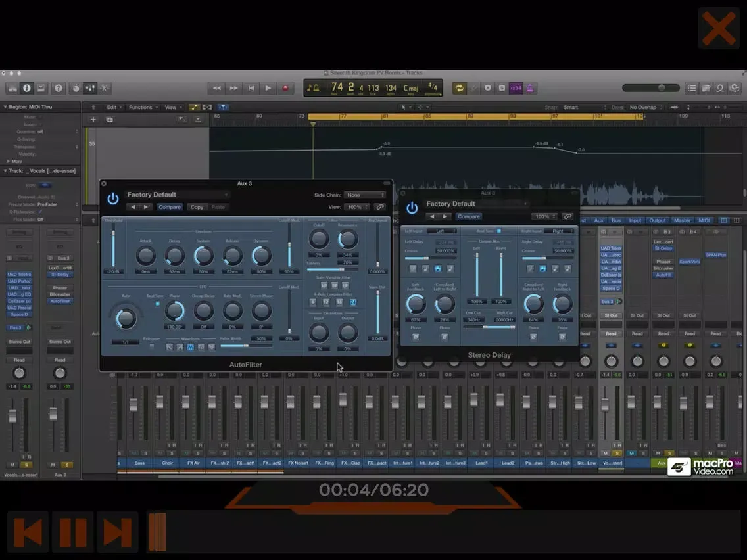This screenshot has height=560, width=747.
Task: Click the Catch playhead blue button
Action: point(223,107)
